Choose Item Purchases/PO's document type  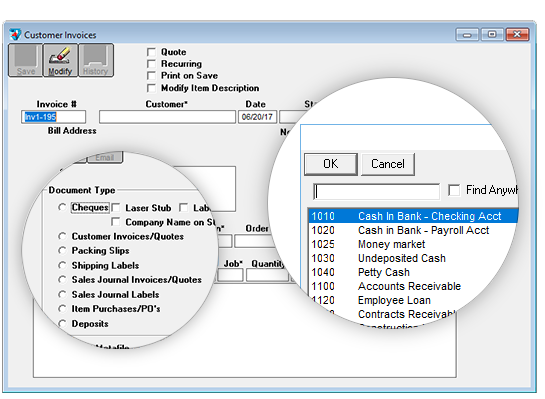pyautogui.click(x=62, y=309)
